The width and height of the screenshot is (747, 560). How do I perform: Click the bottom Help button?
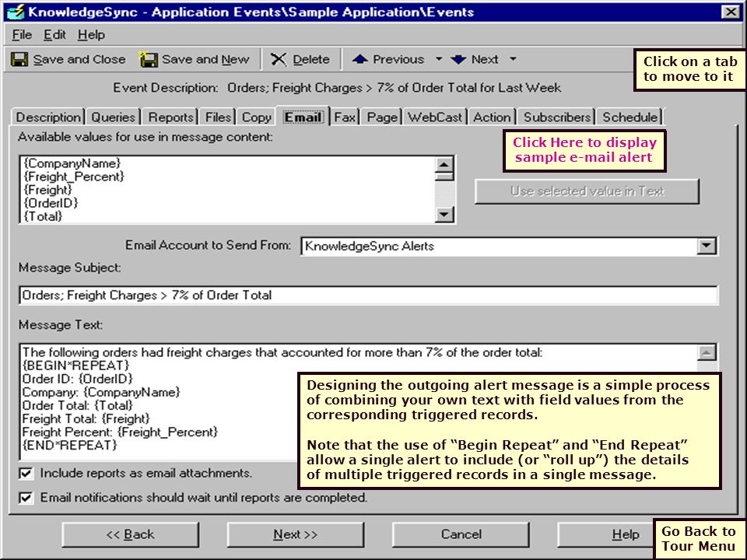point(606,535)
